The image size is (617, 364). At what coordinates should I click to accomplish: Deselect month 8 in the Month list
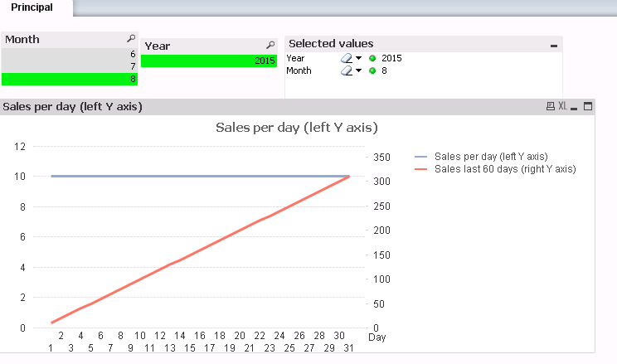(70, 79)
